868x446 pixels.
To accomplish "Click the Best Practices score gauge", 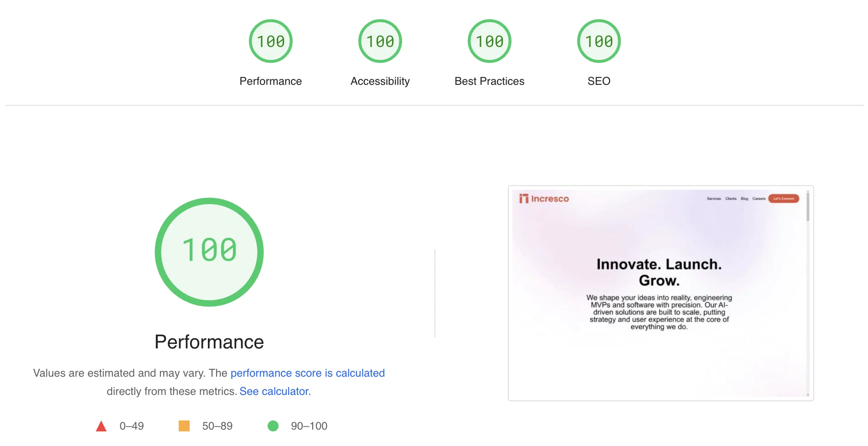I will (489, 41).
